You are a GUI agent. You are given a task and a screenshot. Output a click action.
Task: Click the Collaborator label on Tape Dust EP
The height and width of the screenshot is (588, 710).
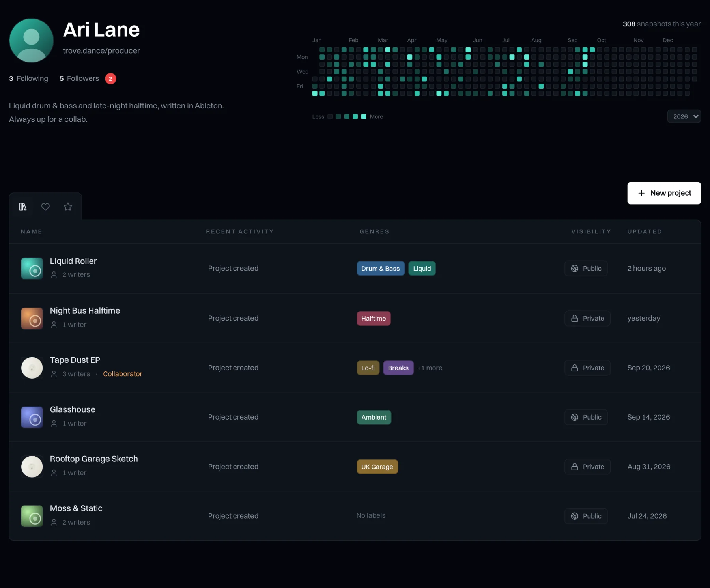click(x=123, y=374)
